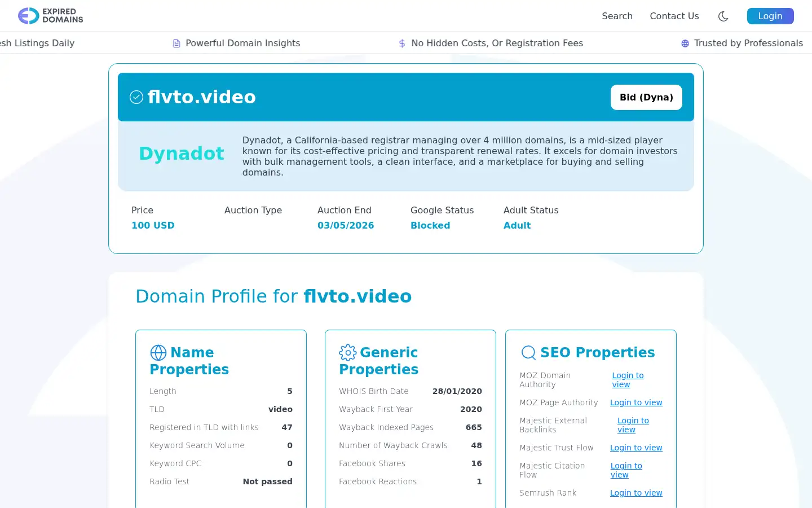Click the Bid (Dyna) button

click(x=646, y=97)
